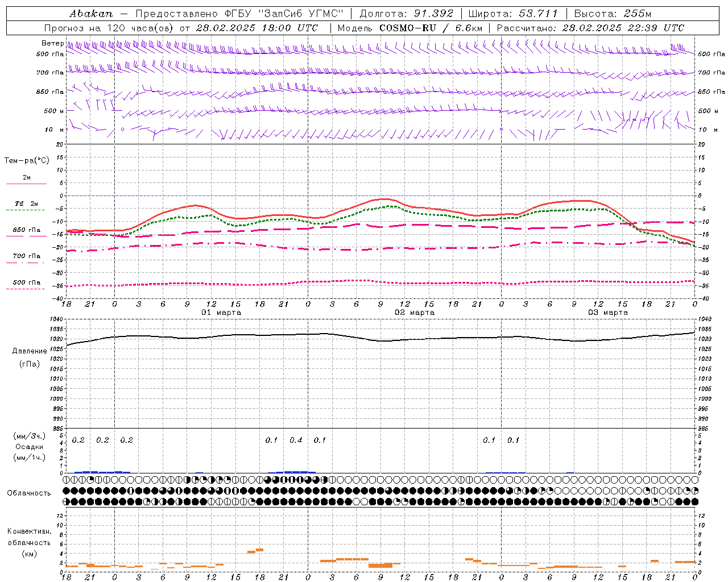Click the "Модель COSMO-RU / 6.6км" text

(410, 28)
